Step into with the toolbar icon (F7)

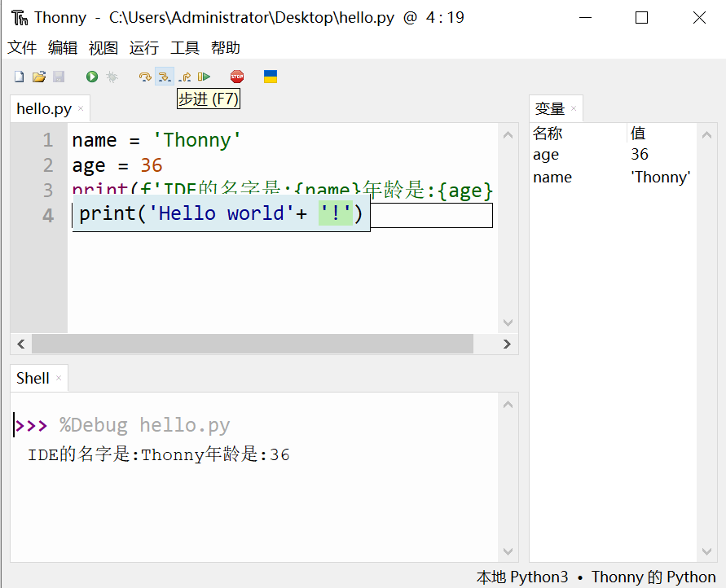click(x=165, y=77)
